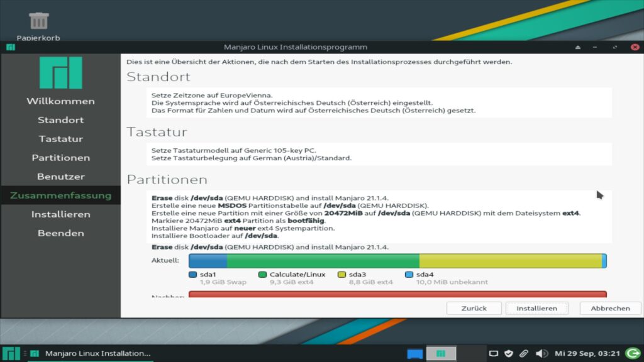Click the Manjaro Linux Installation taskbar button
The width and height of the screenshot is (644, 362).
[x=91, y=353]
